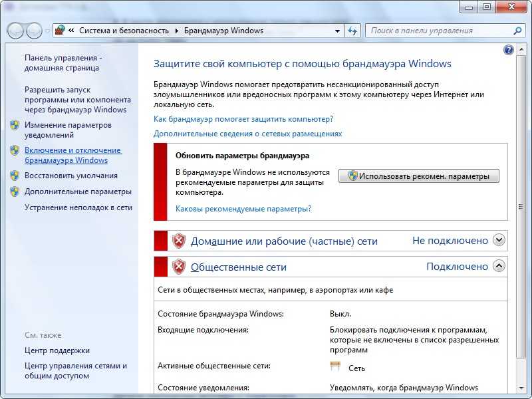Screen dimensions: 532x399
Task: Open 'Разрешить запуск программы или компонента' link
Action: point(78,100)
